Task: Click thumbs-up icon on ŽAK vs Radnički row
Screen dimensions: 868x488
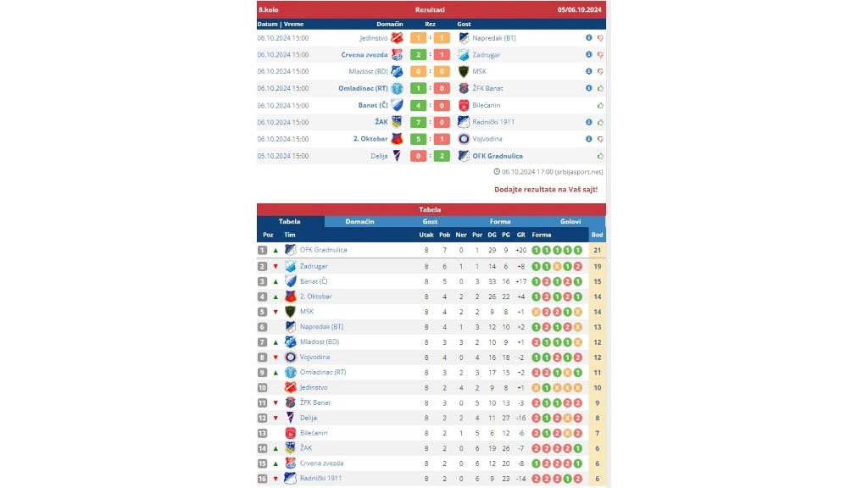Action: click(600, 122)
